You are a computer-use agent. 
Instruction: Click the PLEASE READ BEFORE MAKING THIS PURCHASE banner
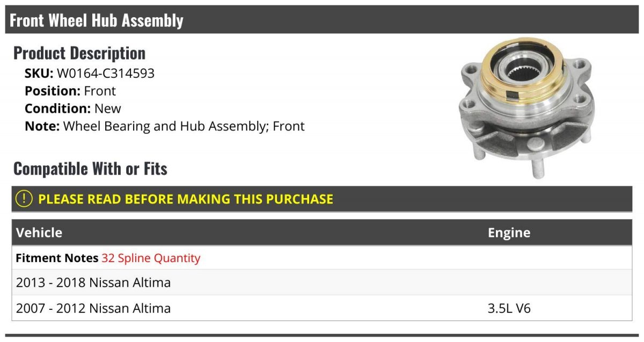tap(322, 199)
